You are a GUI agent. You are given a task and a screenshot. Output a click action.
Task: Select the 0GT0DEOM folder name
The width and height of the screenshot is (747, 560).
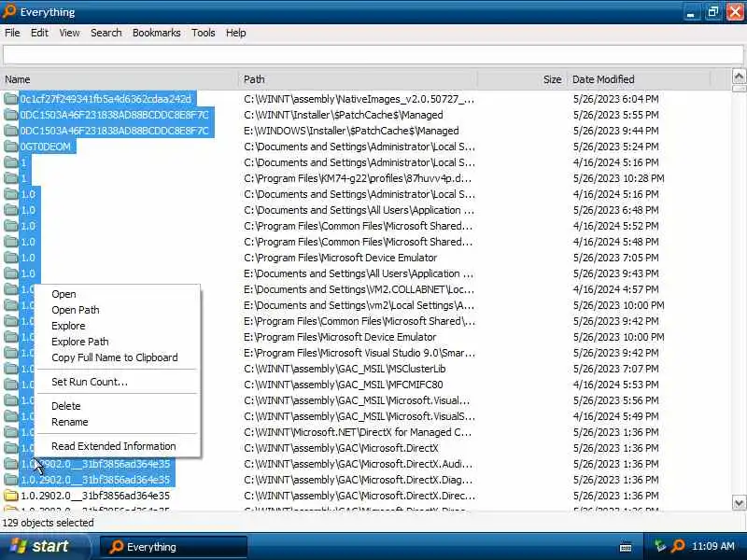45,147
